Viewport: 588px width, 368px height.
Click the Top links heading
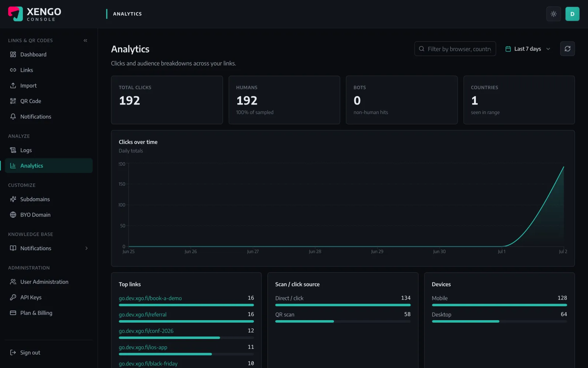pyautogui.click(x=130, y=284)
